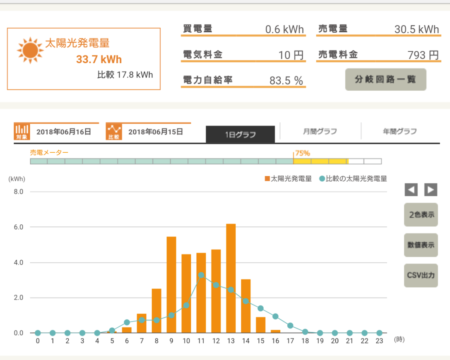
Task: Click the 4.0 y-axis label
Action: pyautogui.click(x=19, y=263)
